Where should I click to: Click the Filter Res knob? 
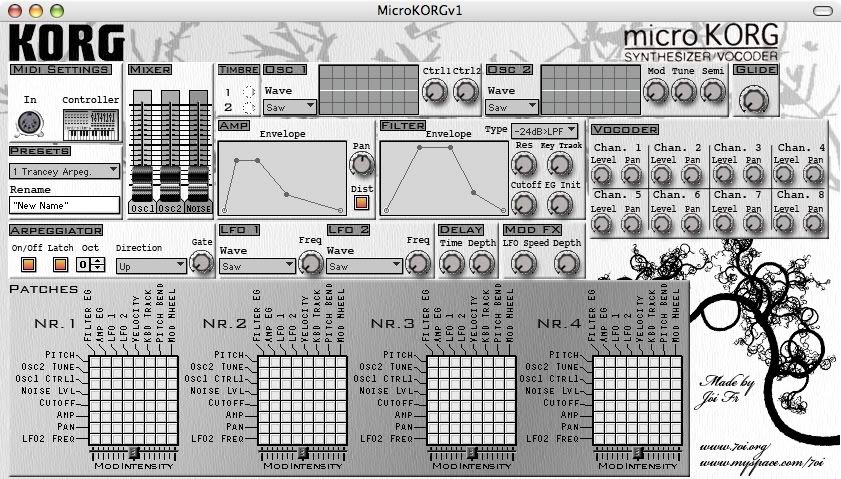click(523, 165)
